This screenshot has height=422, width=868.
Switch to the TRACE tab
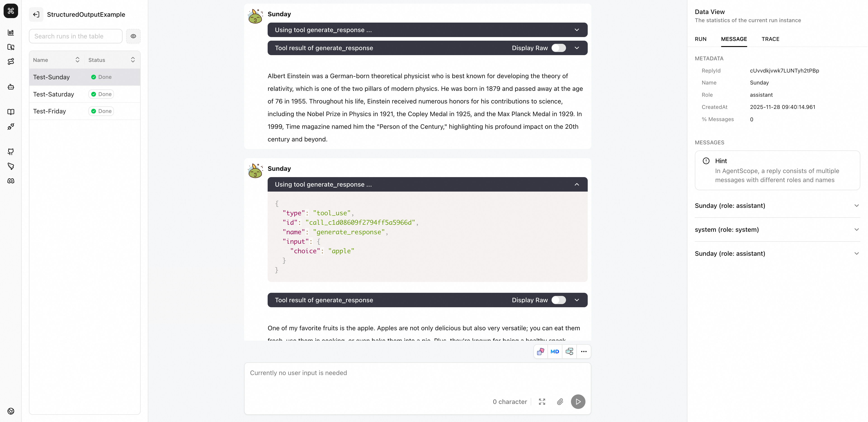(x=770, y=39)
